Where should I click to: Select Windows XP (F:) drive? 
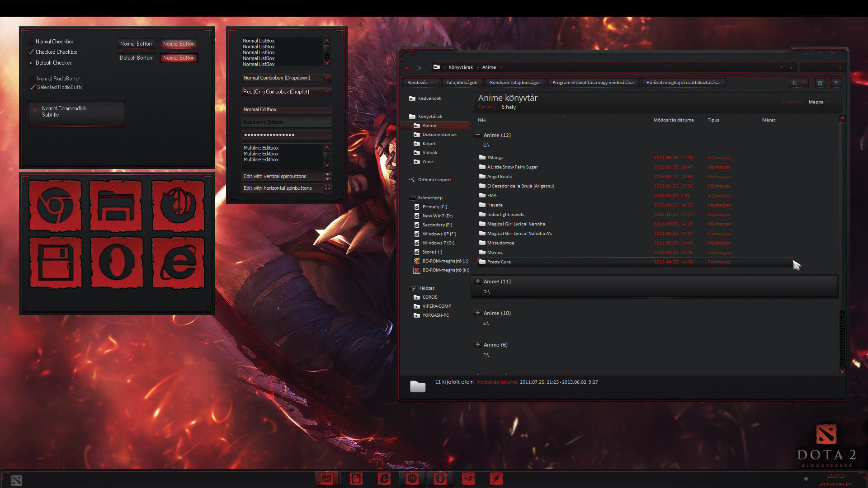pyautogui.click(x=439, y=234)
